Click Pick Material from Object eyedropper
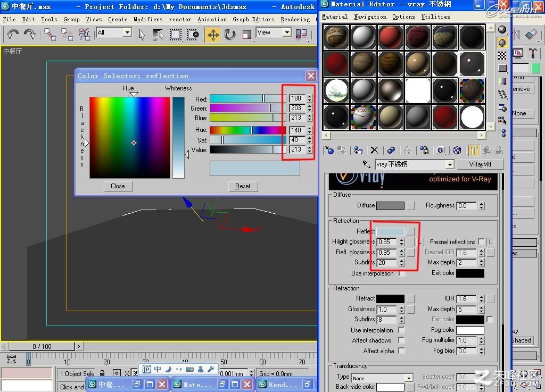Image resolution: width=545 pixels, height=392 pixels. tap(366, 164)
